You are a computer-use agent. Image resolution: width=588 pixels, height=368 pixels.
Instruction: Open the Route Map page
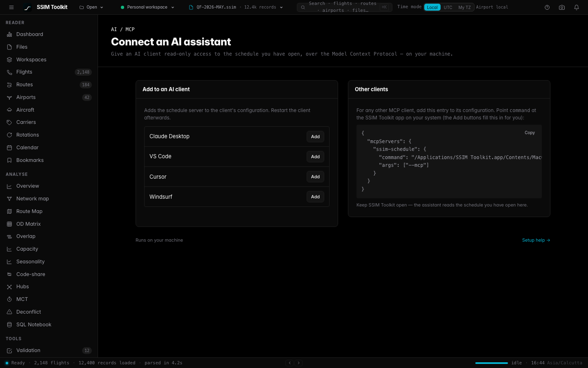(x=49, y=211)
